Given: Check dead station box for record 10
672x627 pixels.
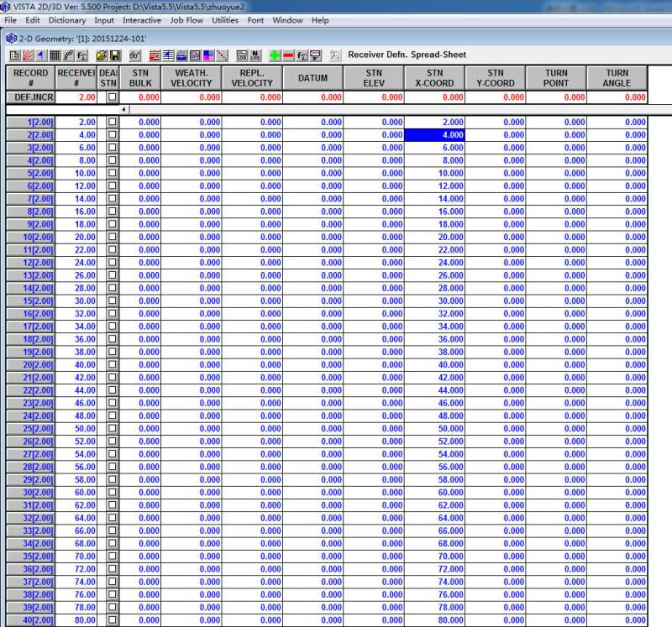Looking at the screenshot, I should click(112, 238).
